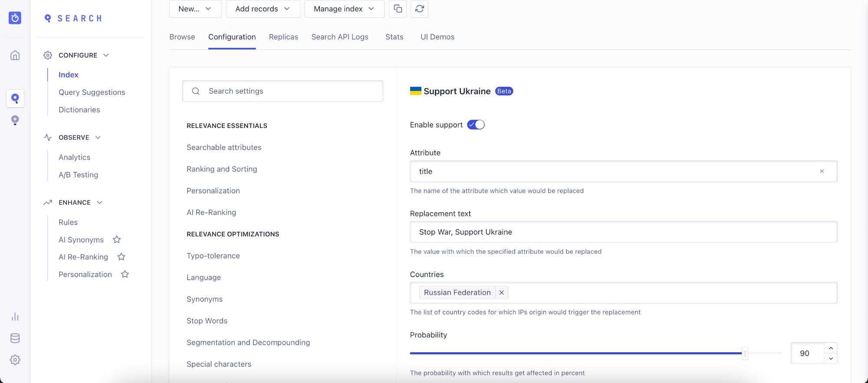Open Analytics in the sidebar
This screenshot has width=868, height=383.
[75, 157]
